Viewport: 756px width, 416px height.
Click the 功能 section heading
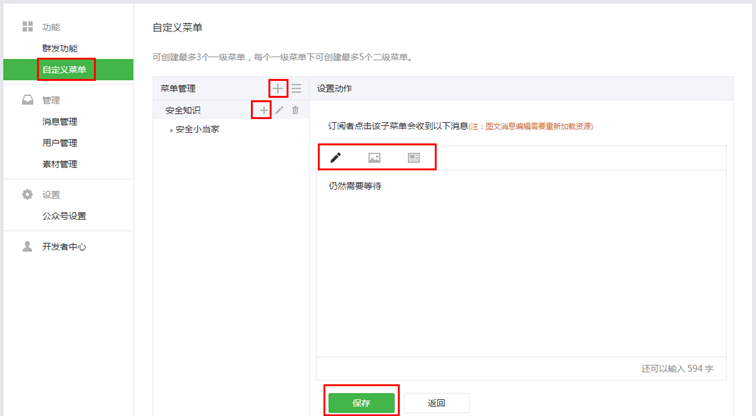point(51,27)
